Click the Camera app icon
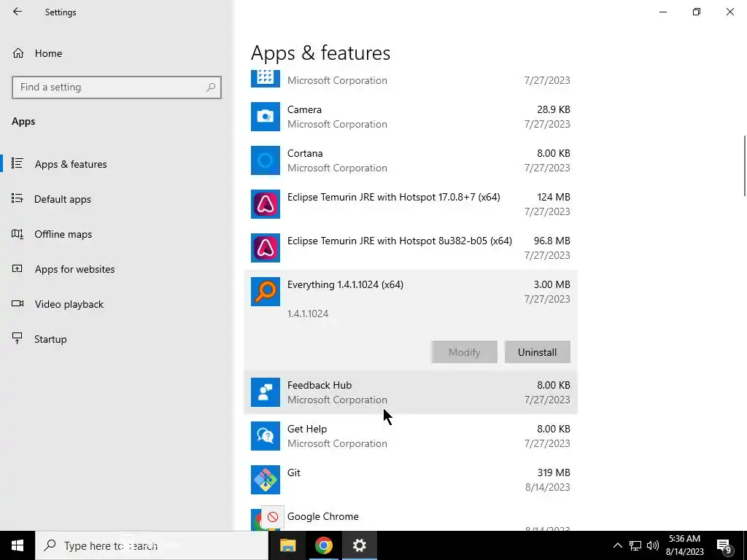 click(x=266, y=117)
